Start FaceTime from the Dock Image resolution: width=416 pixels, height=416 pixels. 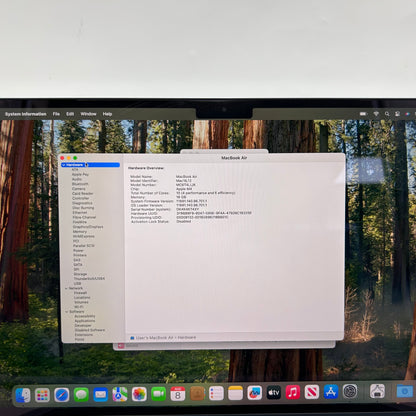[158, 394]
